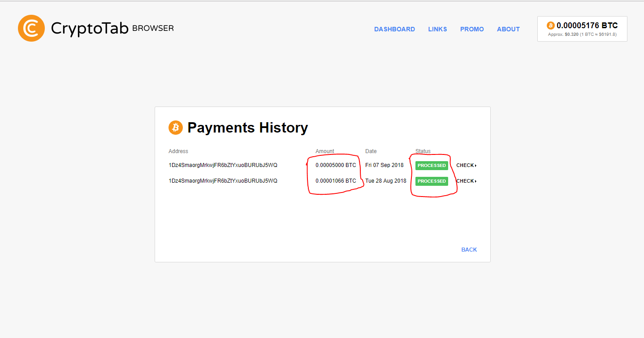Click the Payments History title
This screenshot has height=338, width=644.
[x=248, y=128]
